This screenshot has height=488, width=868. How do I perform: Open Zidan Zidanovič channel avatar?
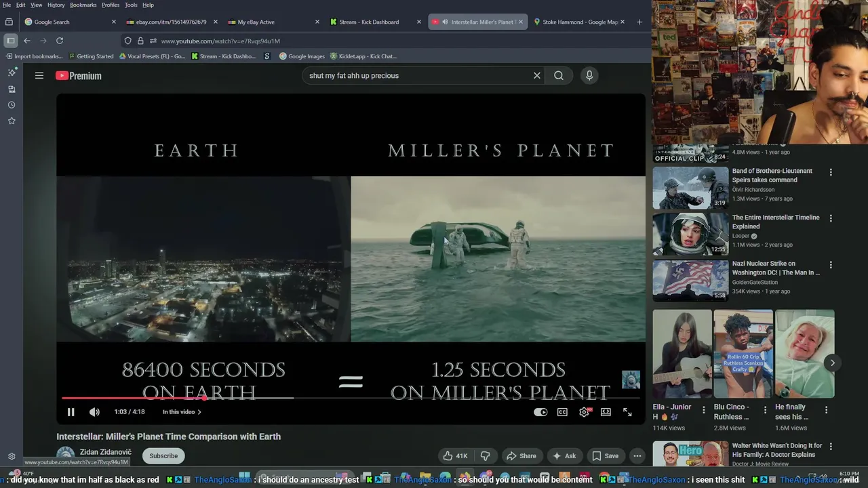click(65, 455)
